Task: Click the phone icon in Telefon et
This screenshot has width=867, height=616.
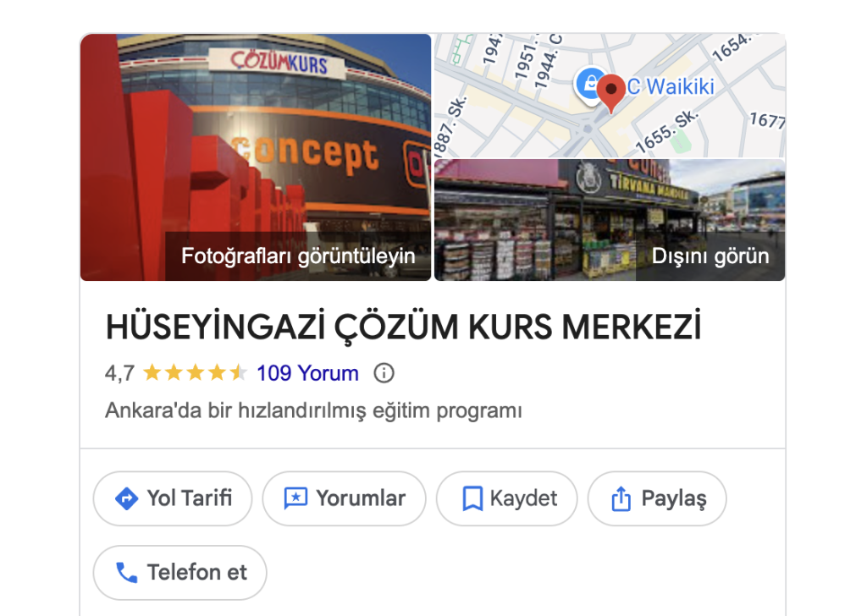Action: tap(127, 573)
